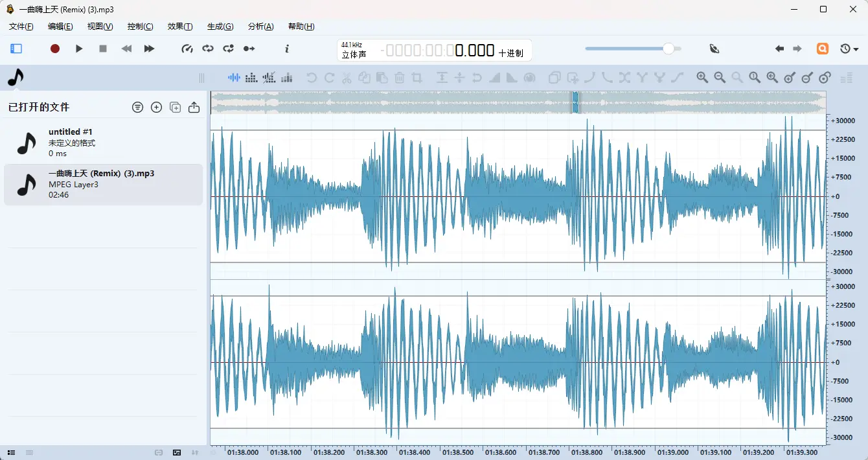Image resolution: width=868 pixels, height=460 pixels.
Task: Start recording with the red record button
Action: 55,49
